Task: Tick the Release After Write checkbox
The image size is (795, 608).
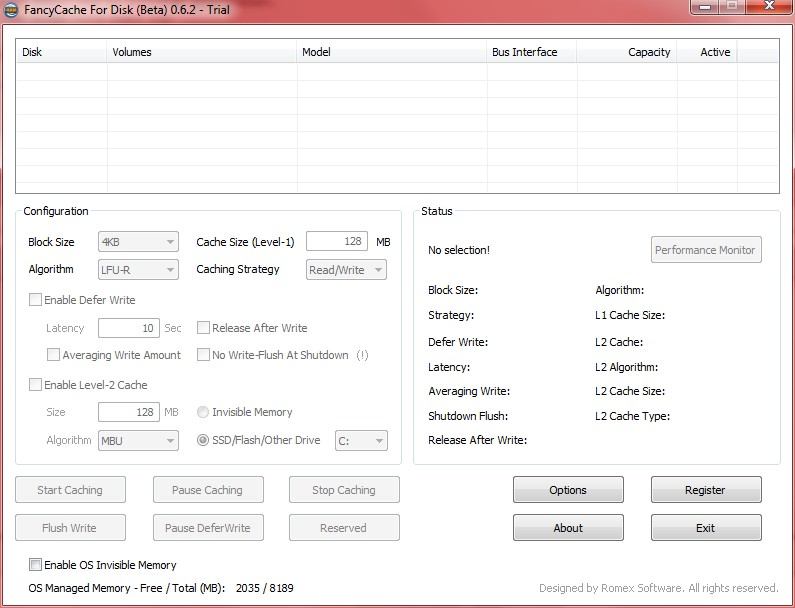Action: click(203, 328)
